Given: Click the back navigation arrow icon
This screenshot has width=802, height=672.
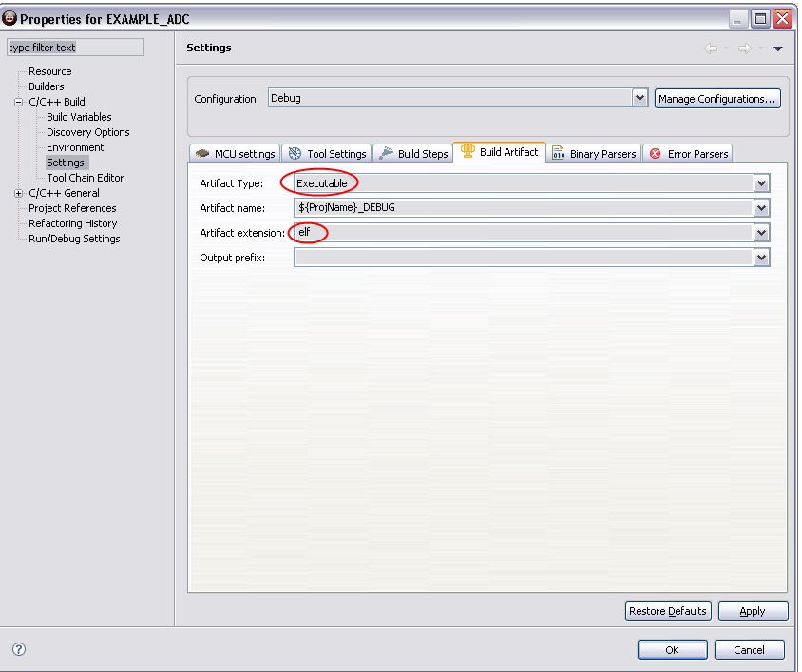Looking at the screenshot, I should coord(711,48).
